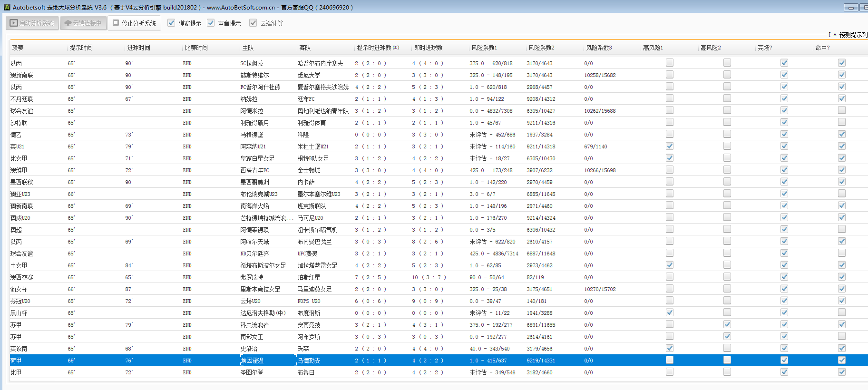
Task: Uncheck 完场? box in SC拉姆拉 row
Action: pyautogui.click(x=784, y=63)
